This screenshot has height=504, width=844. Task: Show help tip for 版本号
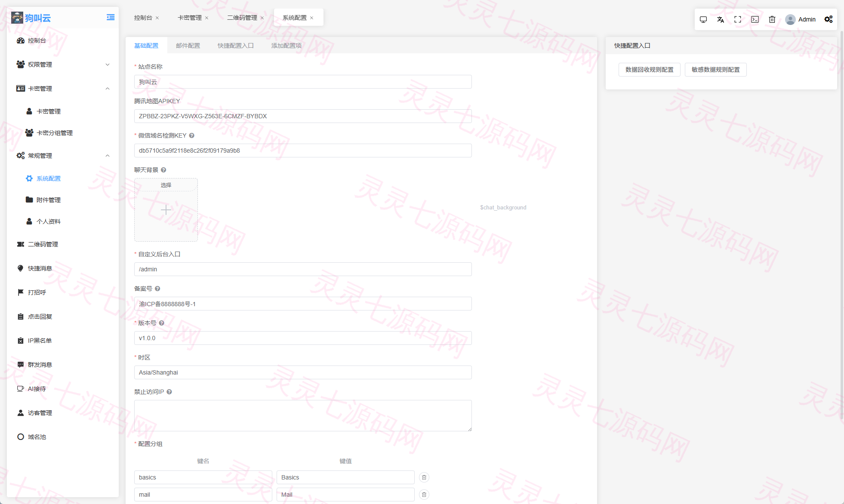pos(162,323)
